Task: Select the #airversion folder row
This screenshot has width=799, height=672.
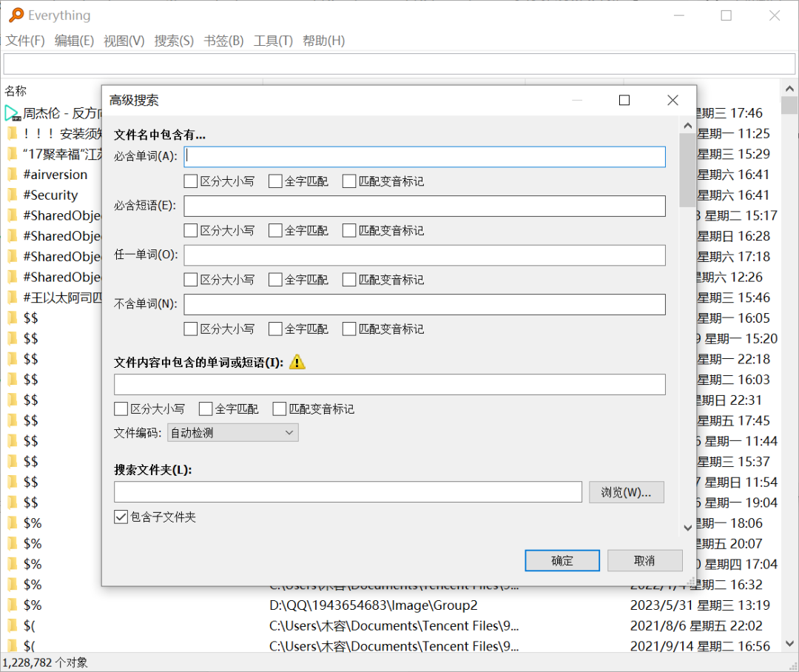Action: [x=55, y=175]
